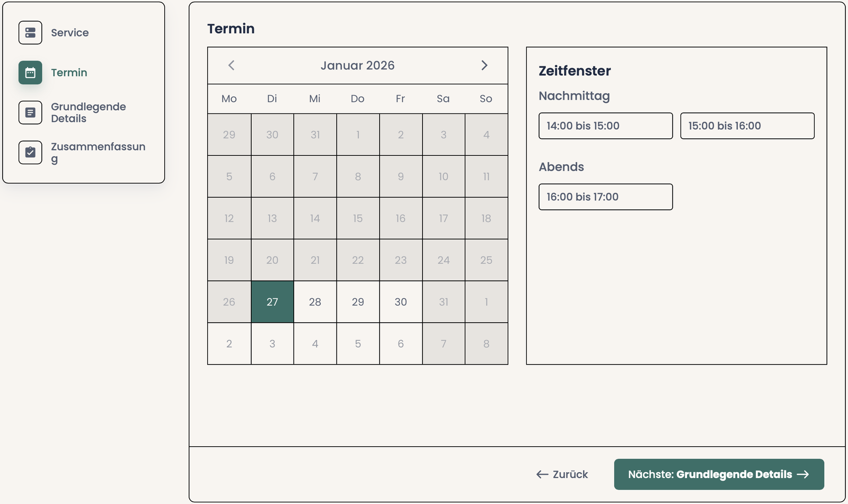Click the Zusammenfassung clipboard icon
848x504 pixels.
click(x=30, y=153)
